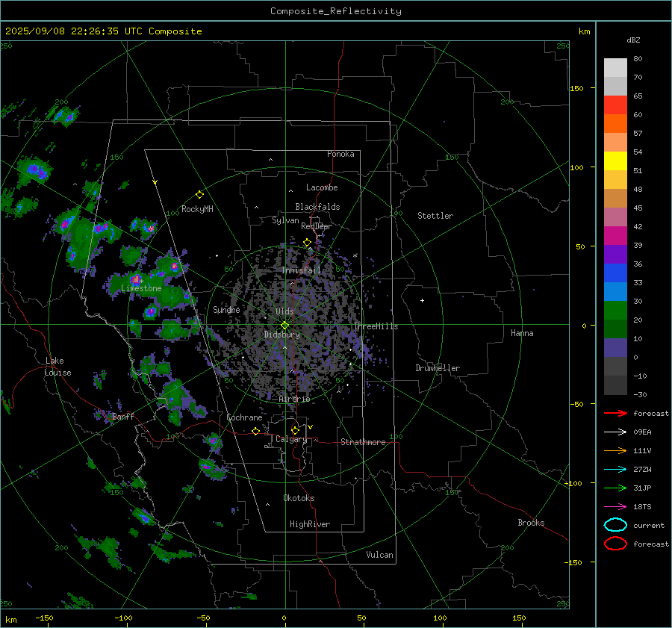Click the -150 km x-axis tick label
672x628 pixels.
[44, 618]
